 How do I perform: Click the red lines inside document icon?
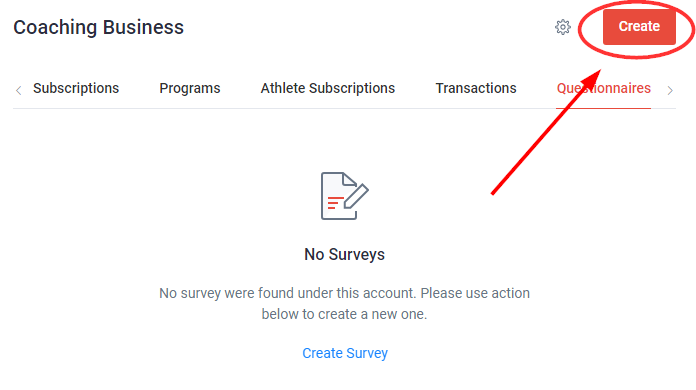pyautogui.click(x=335, y=203)
